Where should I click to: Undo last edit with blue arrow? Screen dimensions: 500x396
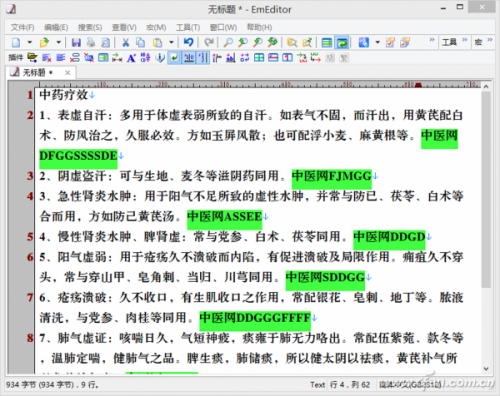tap(188, 42)
